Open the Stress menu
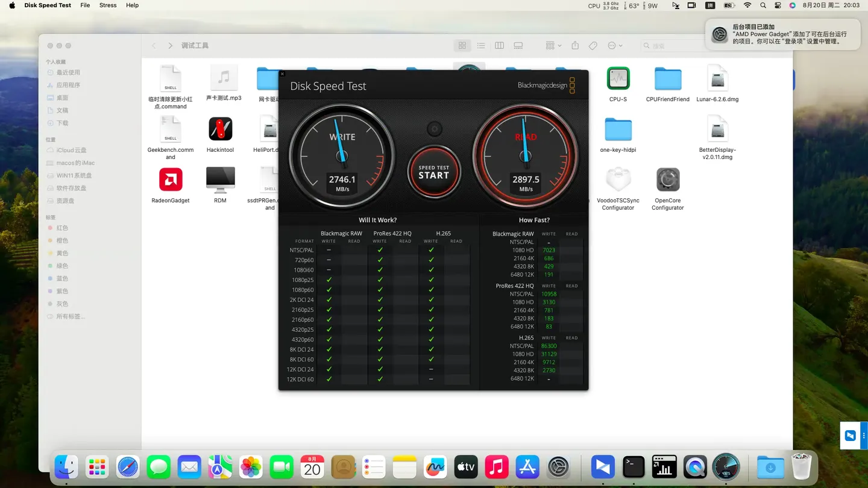 (x=108, y=5)
